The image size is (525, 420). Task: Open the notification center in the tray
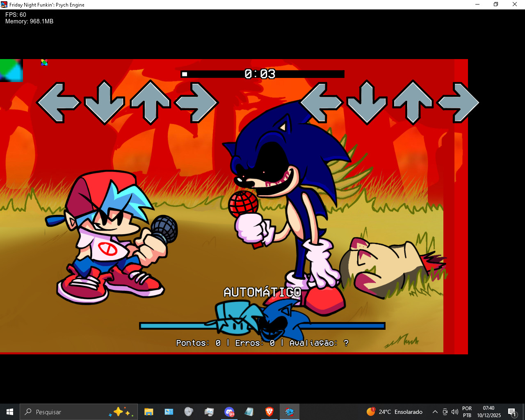pos(512,412)
